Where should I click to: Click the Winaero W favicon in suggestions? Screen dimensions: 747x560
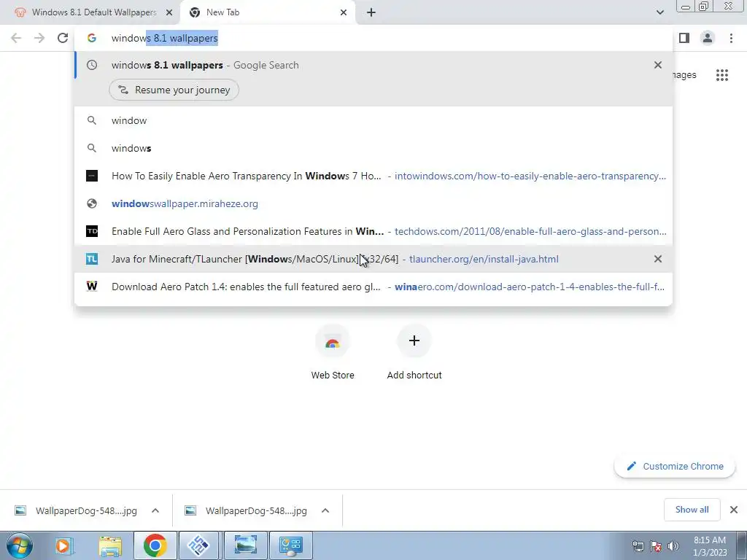coord(92,286)
